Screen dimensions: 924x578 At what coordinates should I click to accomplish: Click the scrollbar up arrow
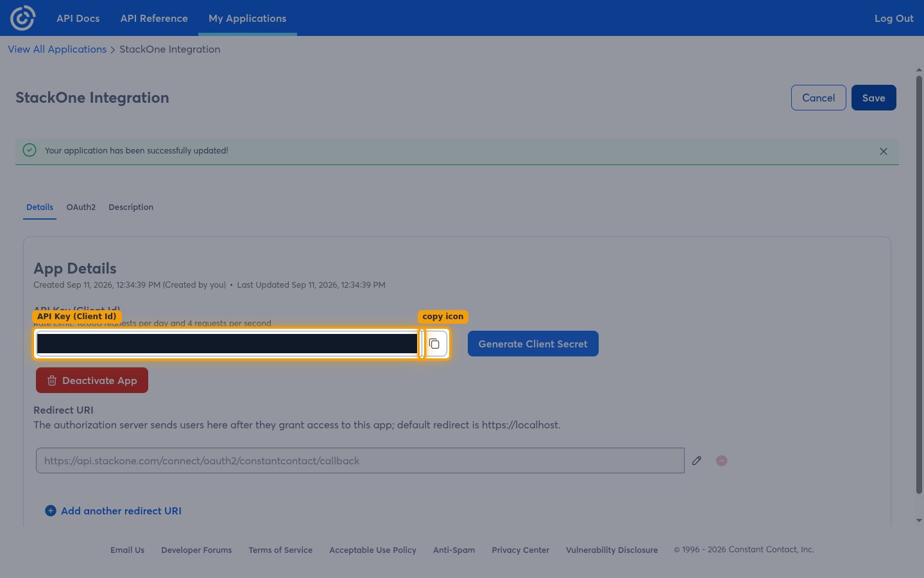pyautogui.click(x=919, y=69)
